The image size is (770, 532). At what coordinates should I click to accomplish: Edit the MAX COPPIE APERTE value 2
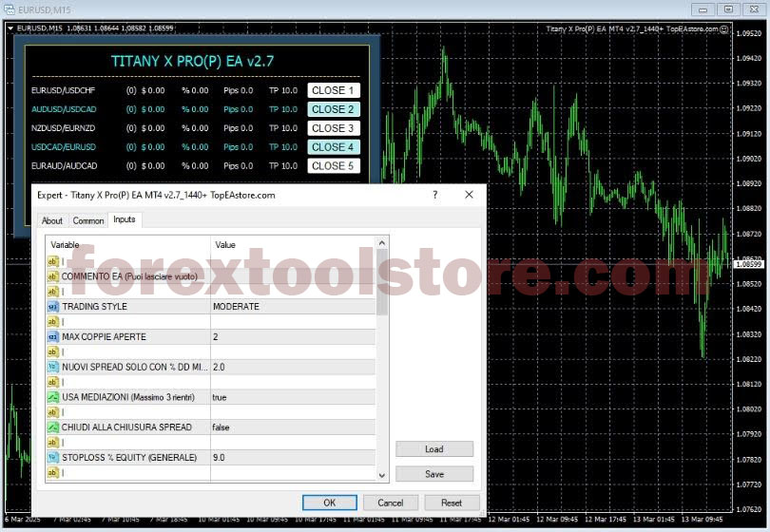point(293,337)
